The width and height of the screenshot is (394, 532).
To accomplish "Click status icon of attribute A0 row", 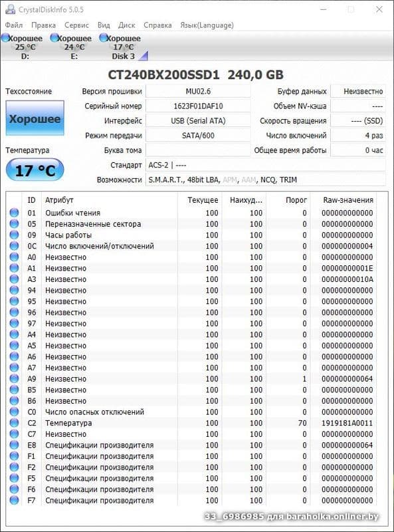I will coord(14,257).
